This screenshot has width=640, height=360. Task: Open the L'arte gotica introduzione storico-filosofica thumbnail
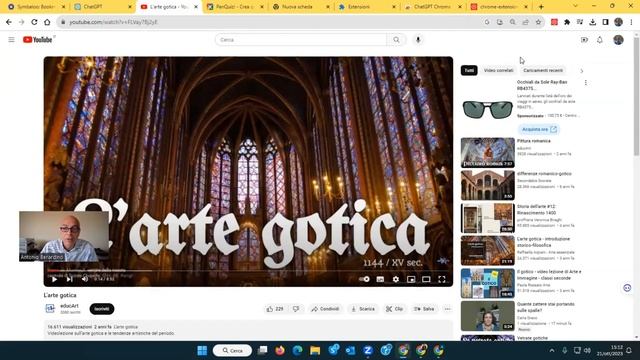tap(488, 251)
